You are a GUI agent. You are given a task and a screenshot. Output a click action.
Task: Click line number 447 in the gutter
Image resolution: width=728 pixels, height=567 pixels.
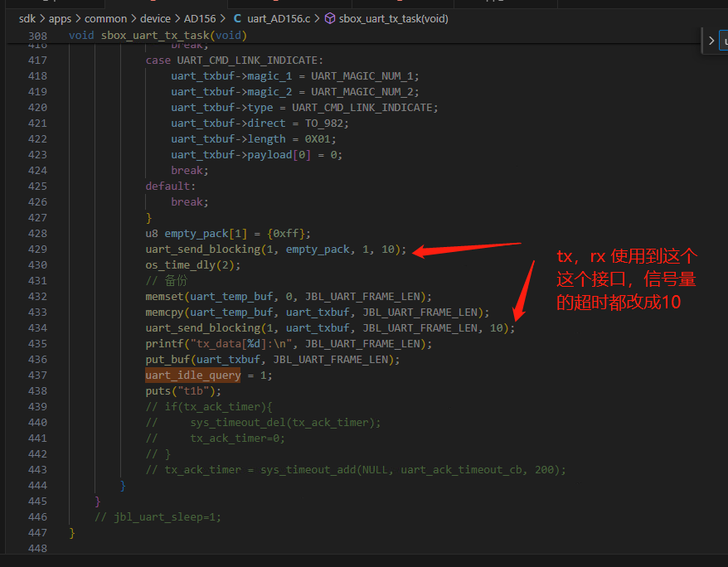(37, 533)
